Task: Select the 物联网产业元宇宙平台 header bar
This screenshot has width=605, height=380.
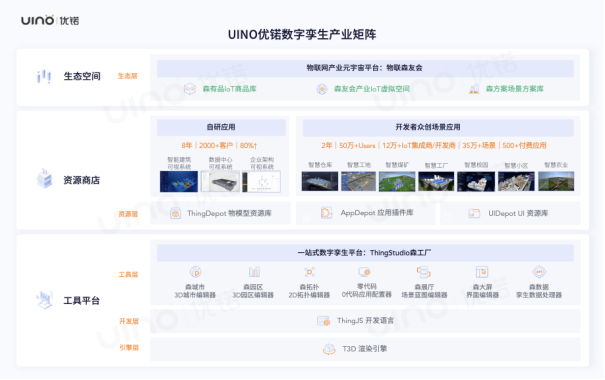Action: [x=365, y=68]
